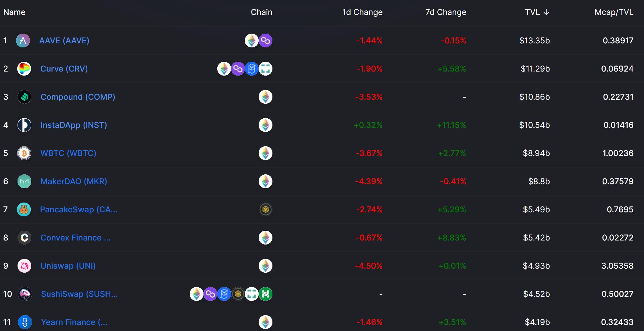The width and height of the screenshot is (644, 331).
Task: Sort table by TVL column arrow
Action: 546,12
